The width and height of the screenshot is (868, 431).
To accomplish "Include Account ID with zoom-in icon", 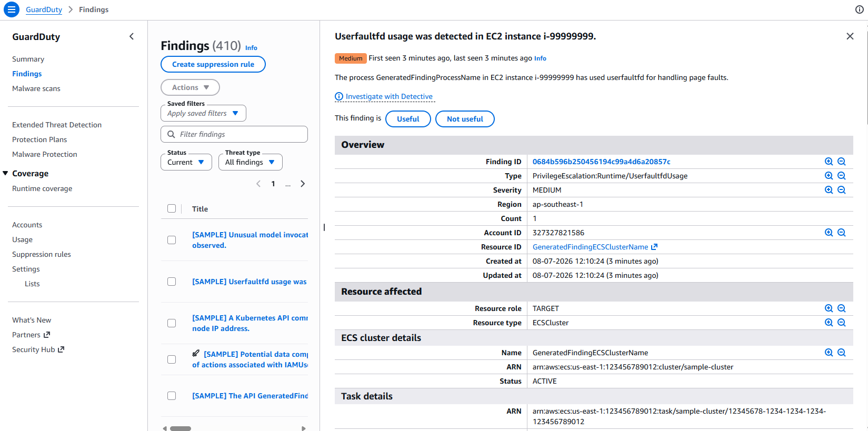I will [x=829, y=233].
